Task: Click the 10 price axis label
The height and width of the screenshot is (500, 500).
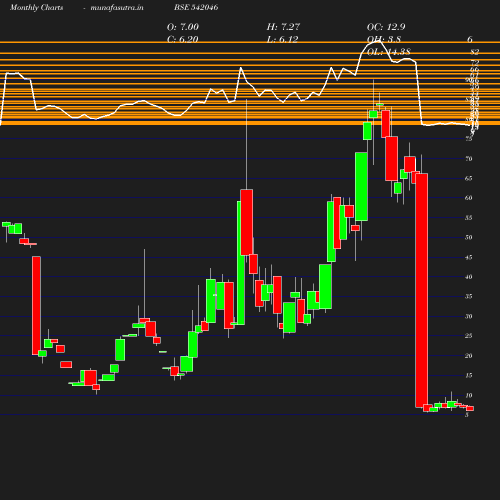Action: 469,395
